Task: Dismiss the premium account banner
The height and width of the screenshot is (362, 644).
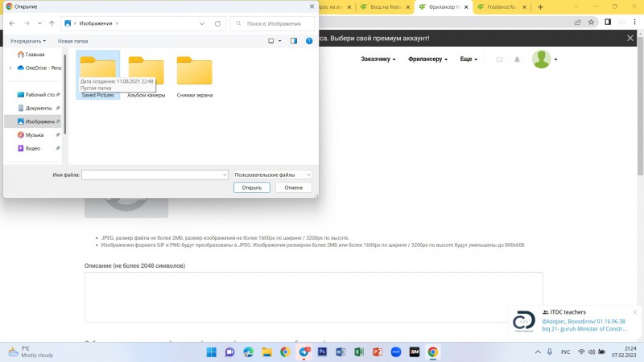Action: click(630, 38)
